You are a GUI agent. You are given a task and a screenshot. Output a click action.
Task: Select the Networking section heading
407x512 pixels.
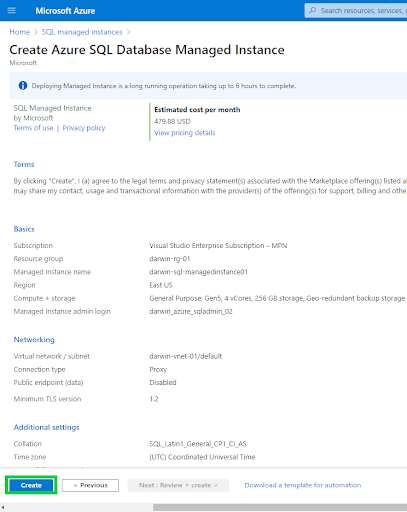click(34, 340)
